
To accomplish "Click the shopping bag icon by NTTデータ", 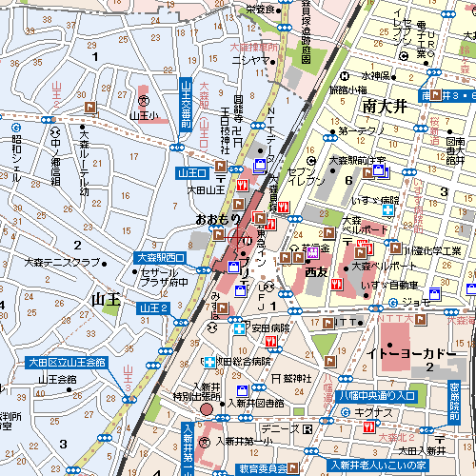I will (260, 166).
